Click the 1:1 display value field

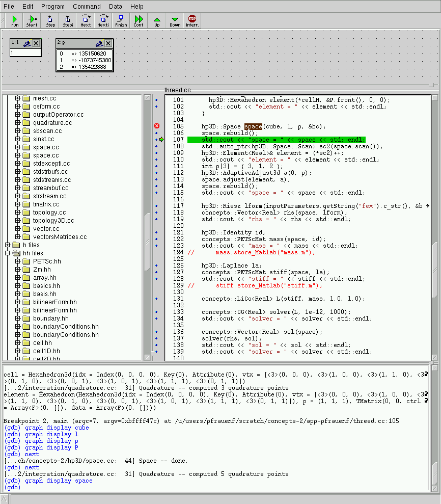coord(25,52)
